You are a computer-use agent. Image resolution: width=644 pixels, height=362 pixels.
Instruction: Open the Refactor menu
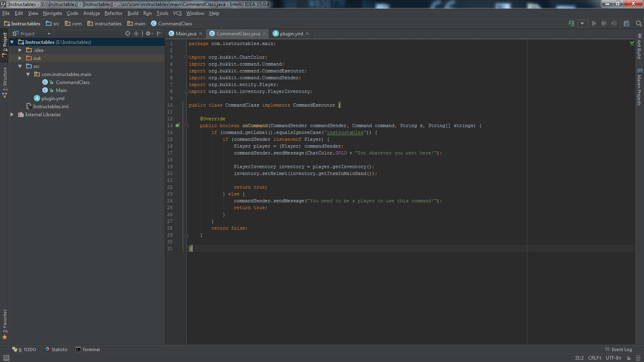(113, 13)
